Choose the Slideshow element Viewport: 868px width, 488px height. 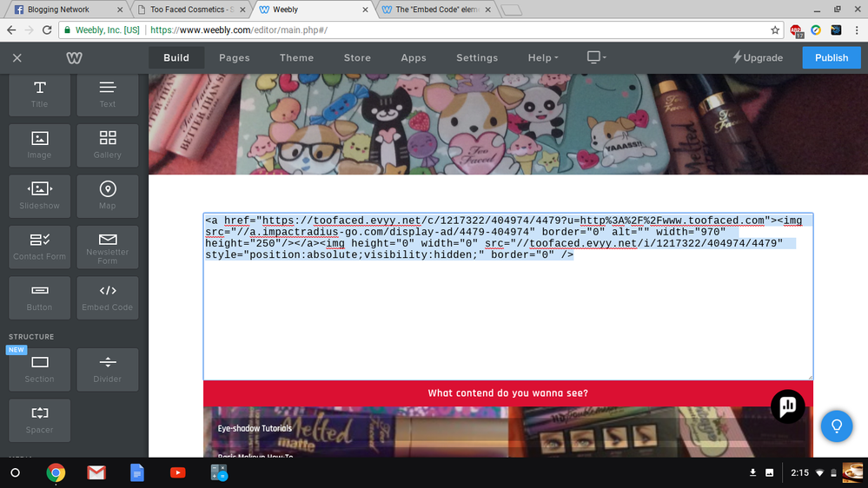tap(39, 196)
